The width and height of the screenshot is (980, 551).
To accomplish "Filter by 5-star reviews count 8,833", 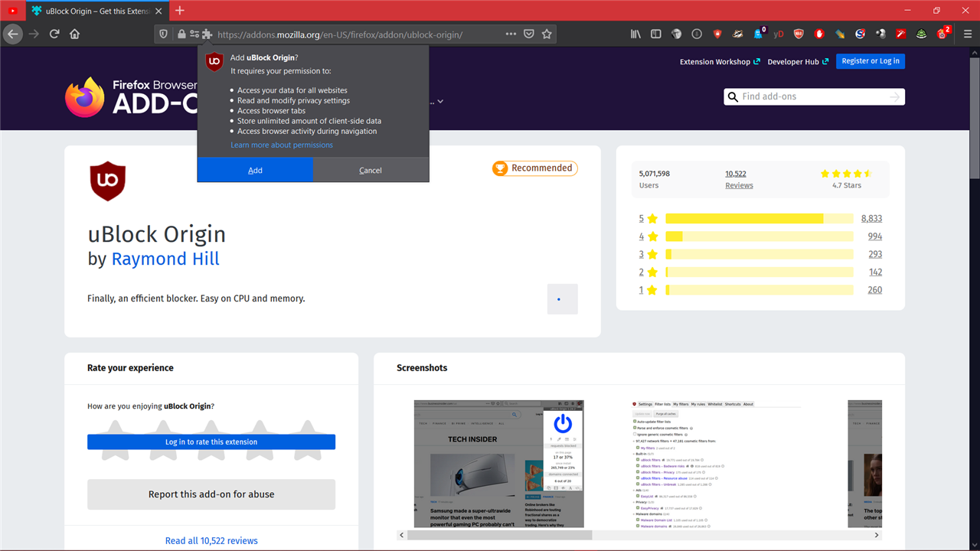I will click(x=871, y=218).
